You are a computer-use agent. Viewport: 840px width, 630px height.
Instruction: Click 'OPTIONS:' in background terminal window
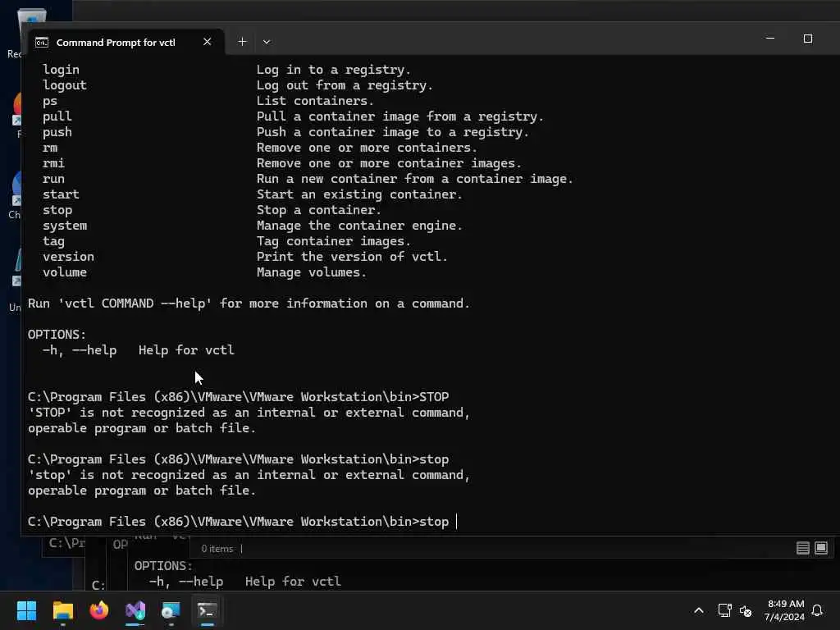click(163, 566)
